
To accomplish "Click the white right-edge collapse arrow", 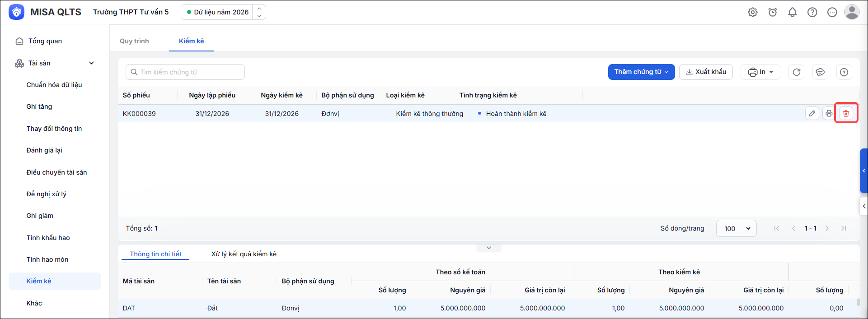I will point(864,206).
